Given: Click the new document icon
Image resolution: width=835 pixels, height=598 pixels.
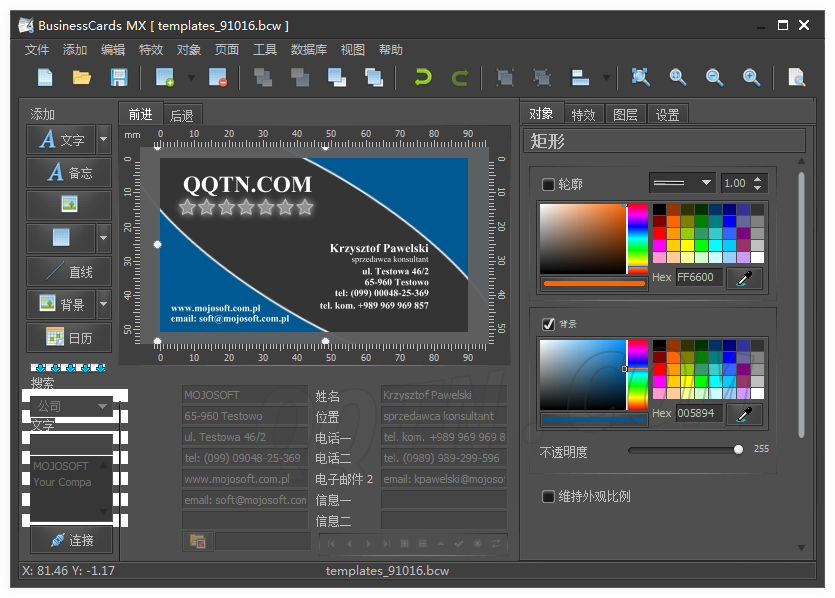Looking at the screenshot, I should coord(45,78).
